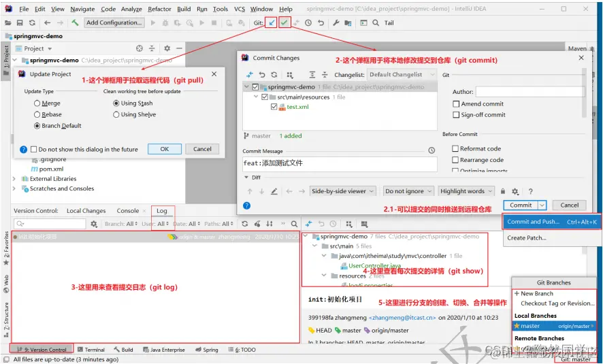This screenshot has height=364, width=603.
Task: Click New Branch in Git Branches popup
Action: [x=537, y=293]
